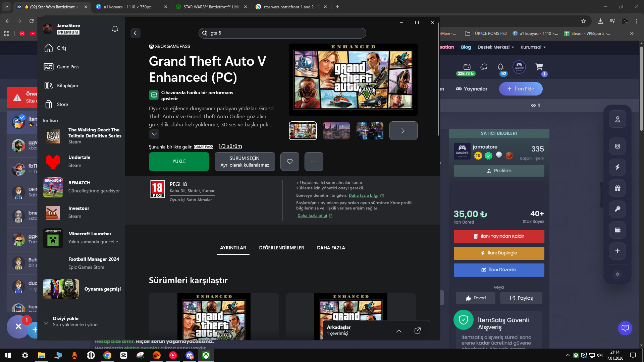Open REMATCH from recent games

pyautogui.click(x=82, y=187)
